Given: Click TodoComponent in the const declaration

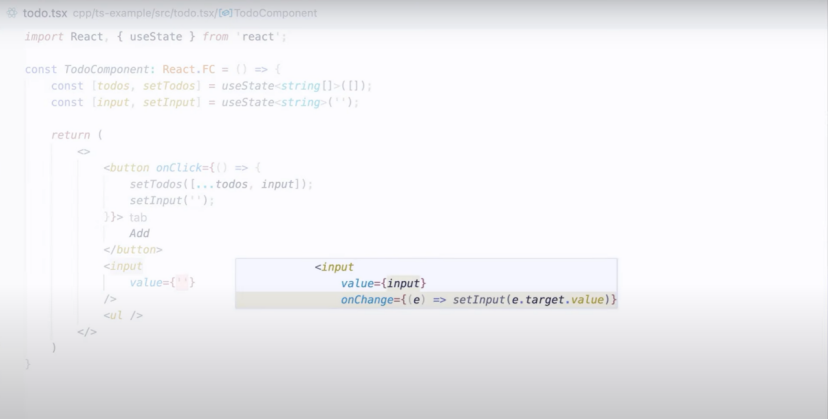Looking at the screenshot, I should tap(106, 69).
